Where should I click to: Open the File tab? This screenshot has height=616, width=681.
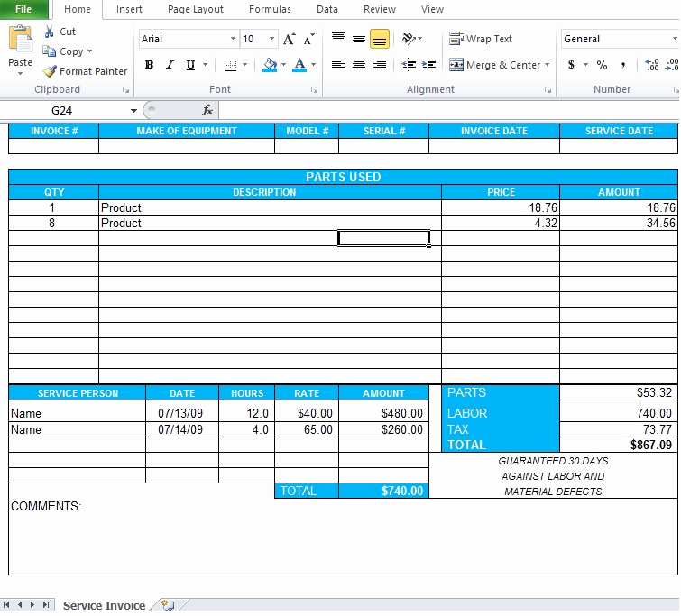coord(23,9)
